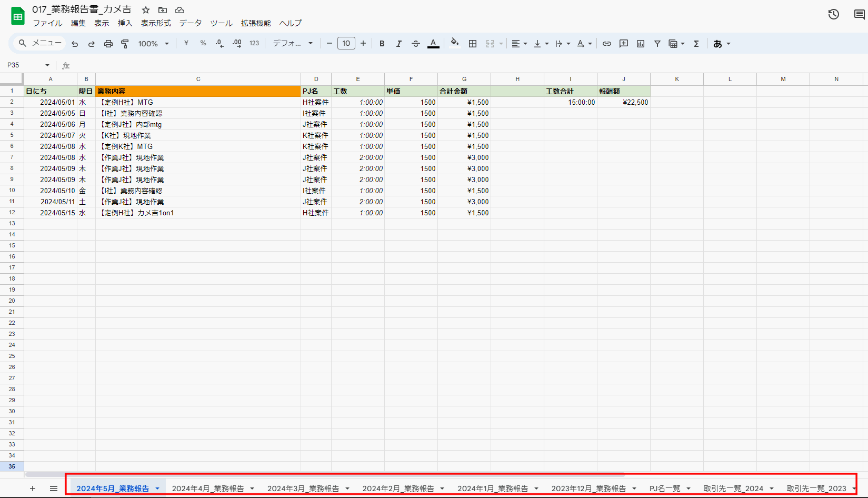Click the redo arrow
868x498 pixels.
[92, 44]
